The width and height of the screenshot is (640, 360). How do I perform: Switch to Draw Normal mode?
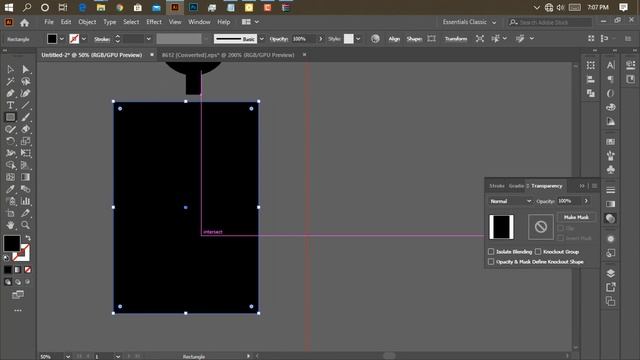pos(8,282)
